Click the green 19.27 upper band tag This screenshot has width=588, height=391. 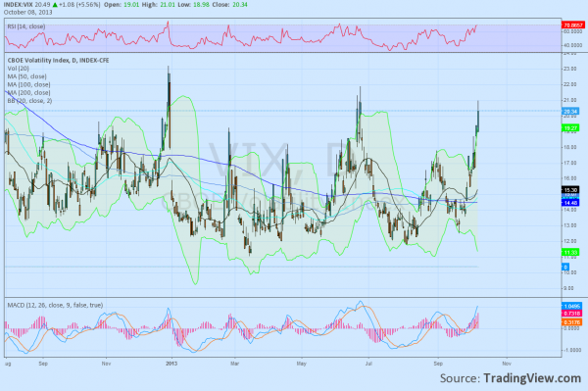click(570, 128)
